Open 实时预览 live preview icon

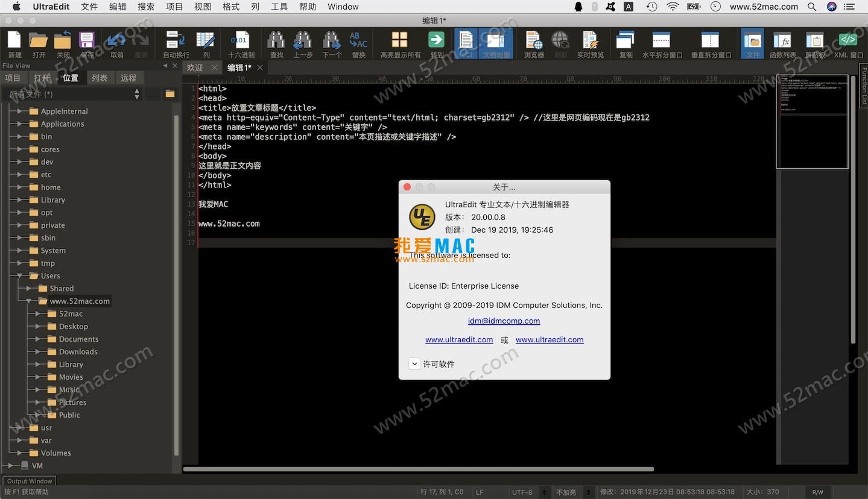pos(590,43)
